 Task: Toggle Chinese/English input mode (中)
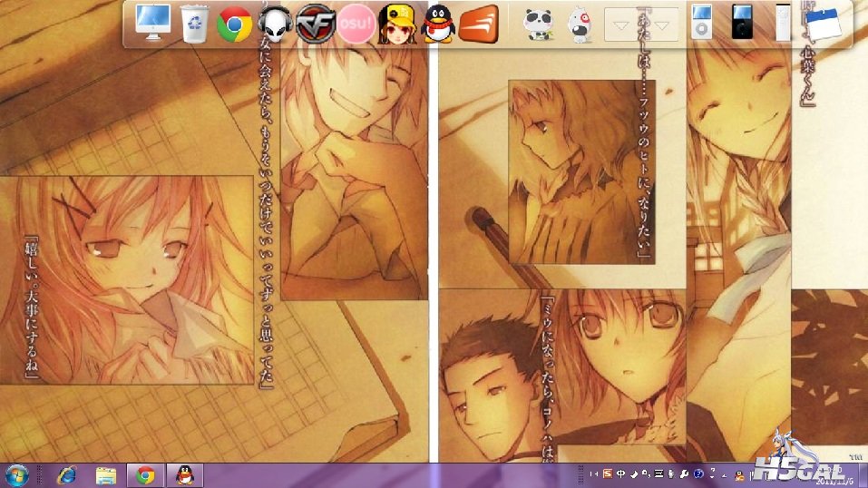pyautogui.click(x=620, y=473)
